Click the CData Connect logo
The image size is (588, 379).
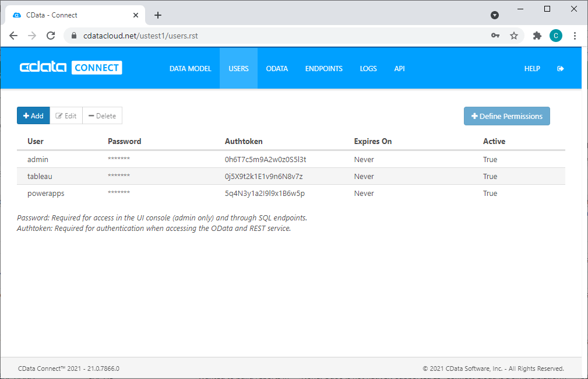pos(71,68)
